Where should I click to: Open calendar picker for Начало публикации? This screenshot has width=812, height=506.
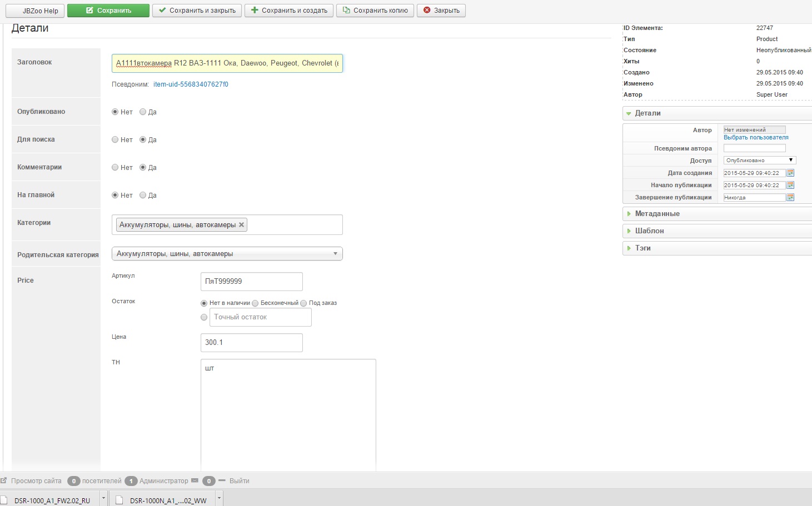[790, 186]
